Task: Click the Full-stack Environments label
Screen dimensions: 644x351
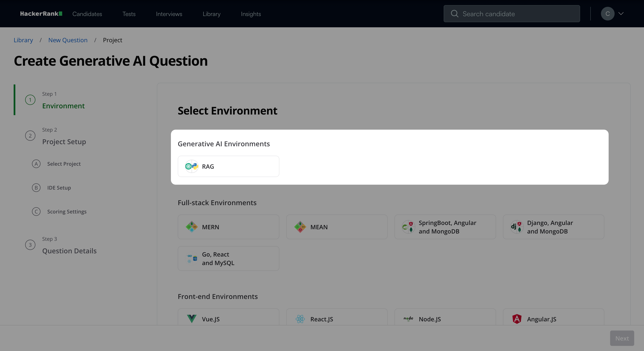Action: coord(217,203)
